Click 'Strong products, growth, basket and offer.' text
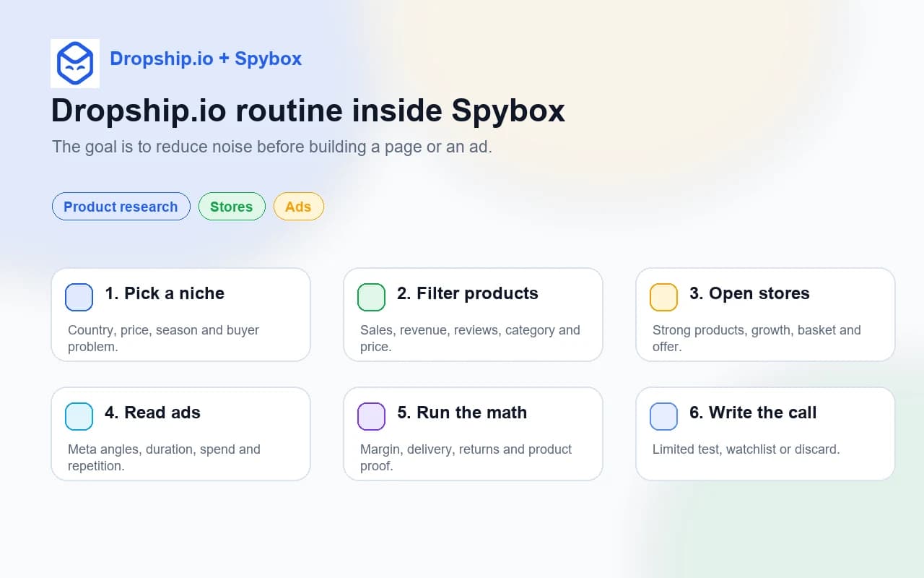Image resolution: width=924 pixels, height=578 pixels. [x=757, y=338]
